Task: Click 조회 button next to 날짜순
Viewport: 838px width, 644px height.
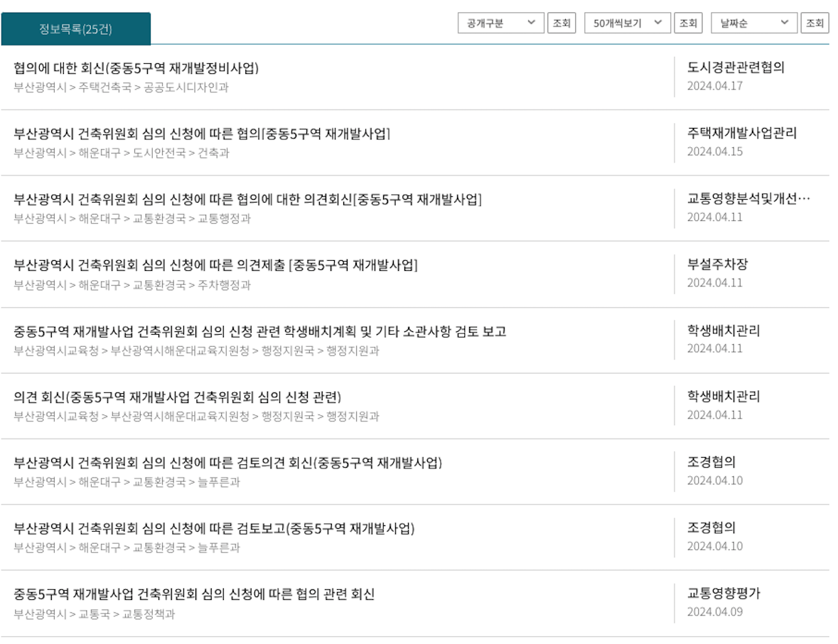Action: [815, 23]
